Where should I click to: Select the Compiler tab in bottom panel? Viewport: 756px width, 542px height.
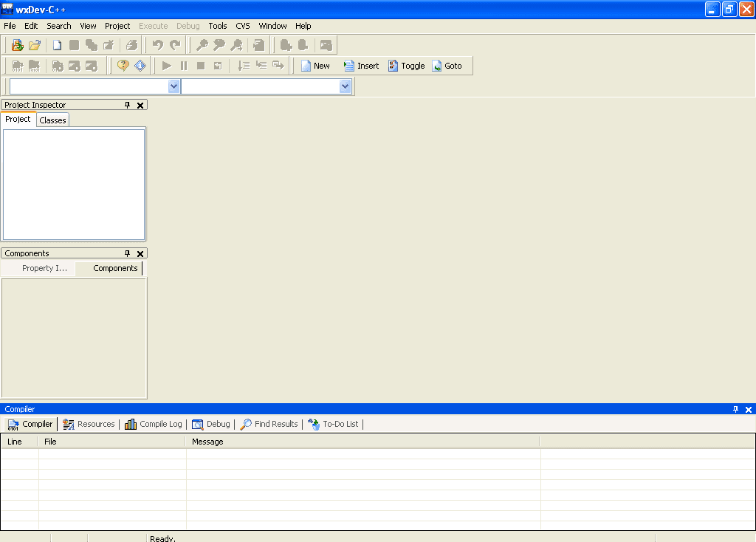point(30,425)
